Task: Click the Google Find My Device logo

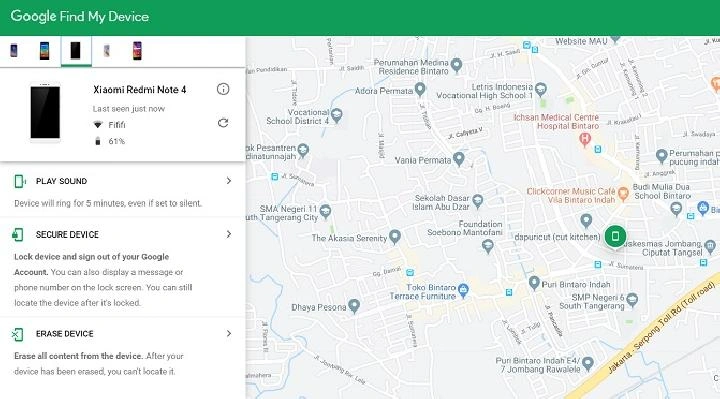Action: point(80,17)
